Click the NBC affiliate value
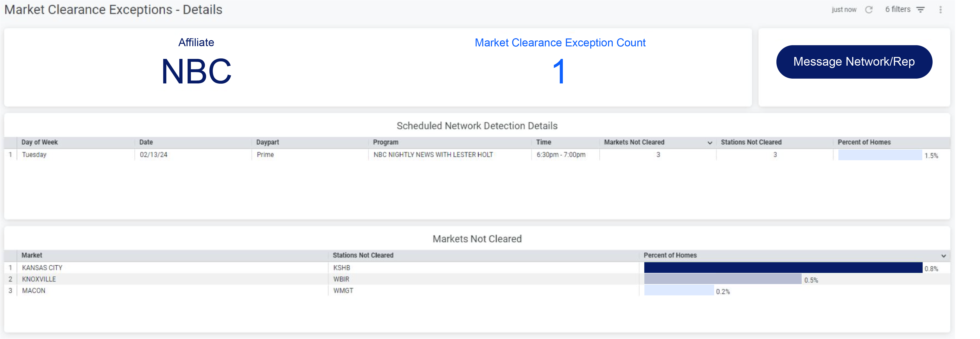This screenshot has height=339, width=980. [x=196, y=71]
